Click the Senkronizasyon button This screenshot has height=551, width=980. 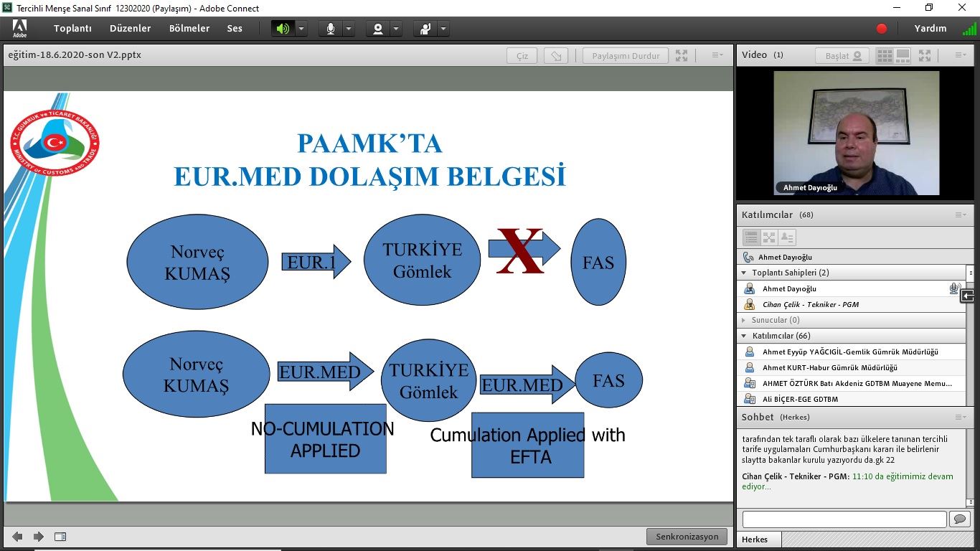click(x=687, y=537)
